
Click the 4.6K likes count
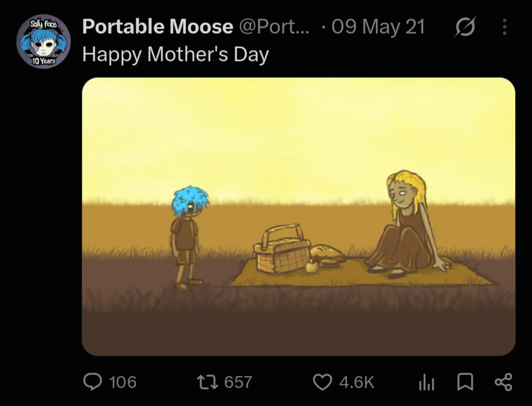357,382
